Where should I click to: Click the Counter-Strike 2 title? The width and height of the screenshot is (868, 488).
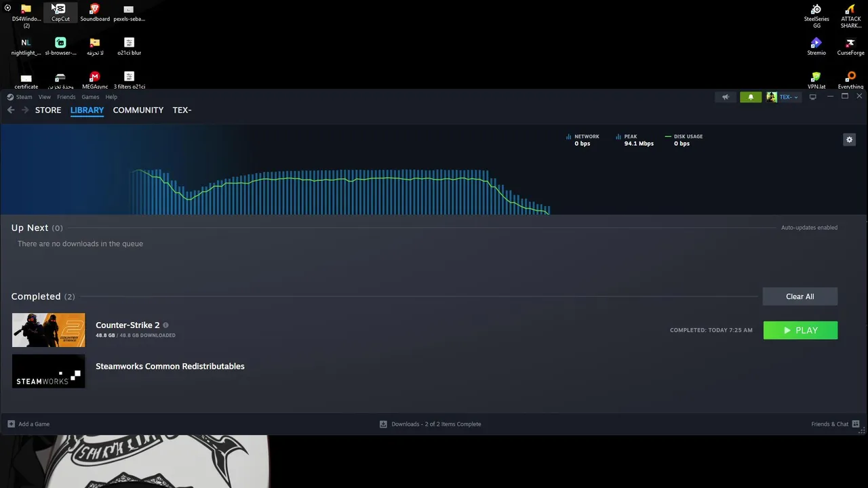(127, 325)
